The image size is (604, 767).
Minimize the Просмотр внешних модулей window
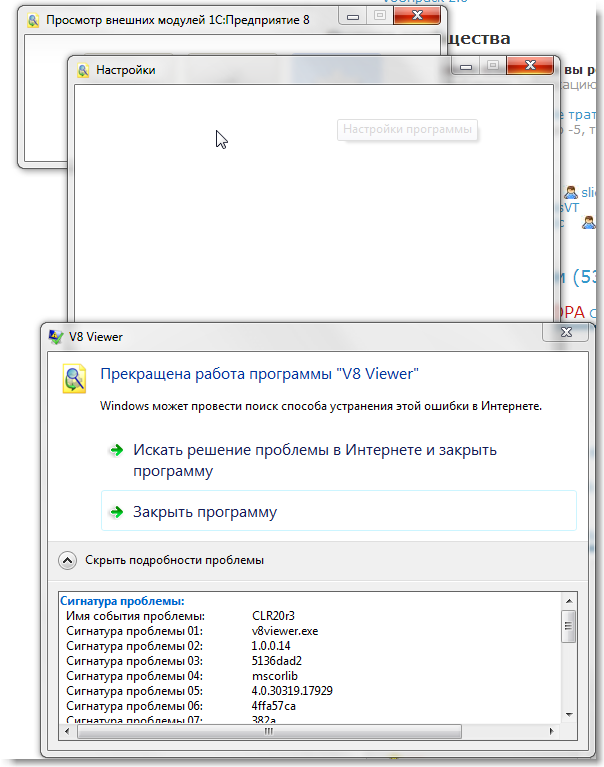353,16
